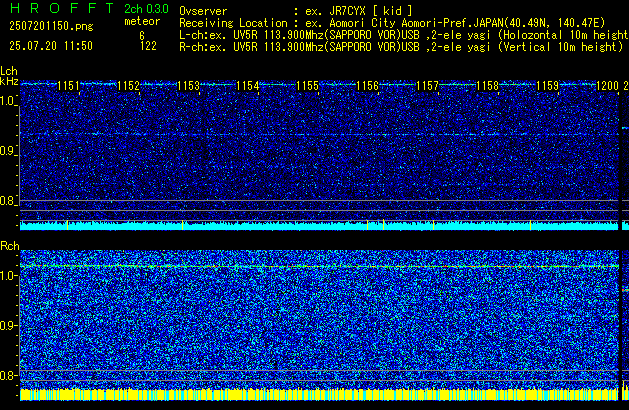Select the 1155 time marker
Screen dimensions: 629x410
(x=308, y=85)
